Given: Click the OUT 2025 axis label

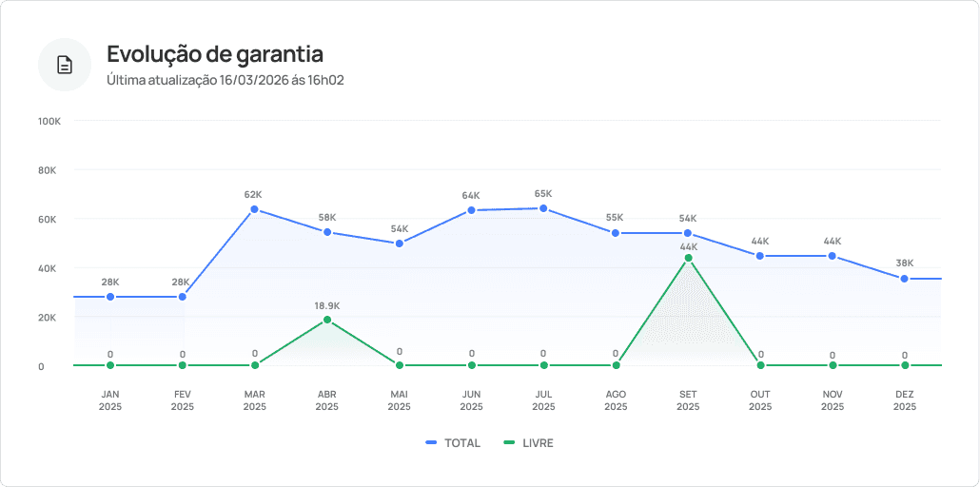Looking at the screenshot, I should [760, 400].
